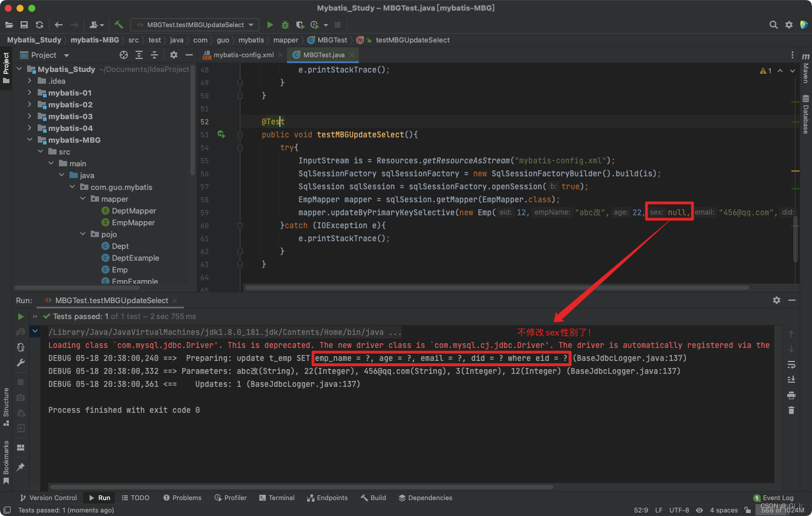812x516 pixels.
Task: Toggle the Project tool window side tab
Action: [x=6, y=67]
